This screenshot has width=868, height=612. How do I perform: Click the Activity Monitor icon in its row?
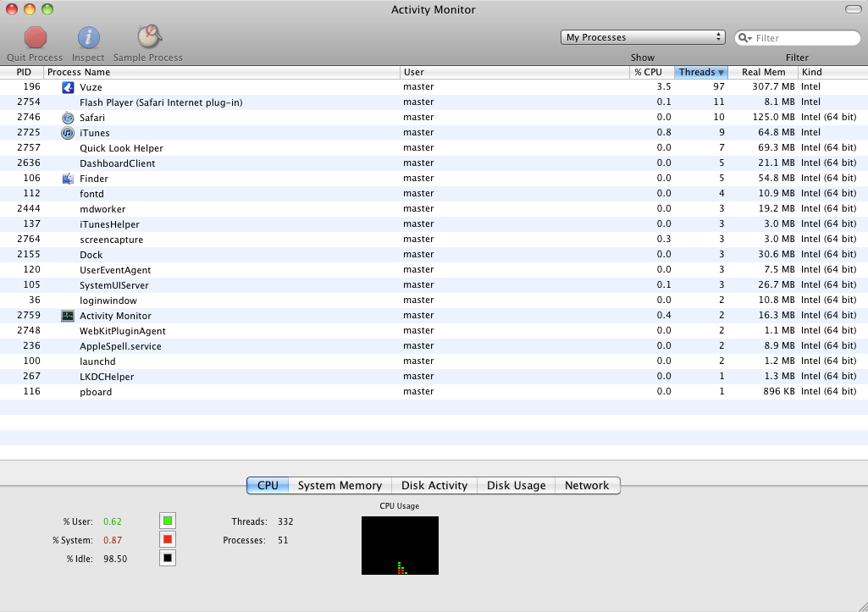point(67,316)
